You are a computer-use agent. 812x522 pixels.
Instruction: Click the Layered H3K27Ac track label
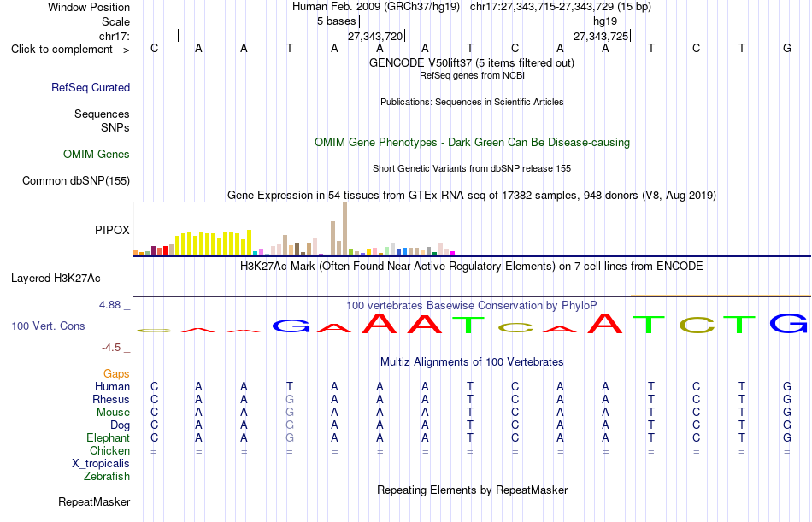tap(56, 279)
